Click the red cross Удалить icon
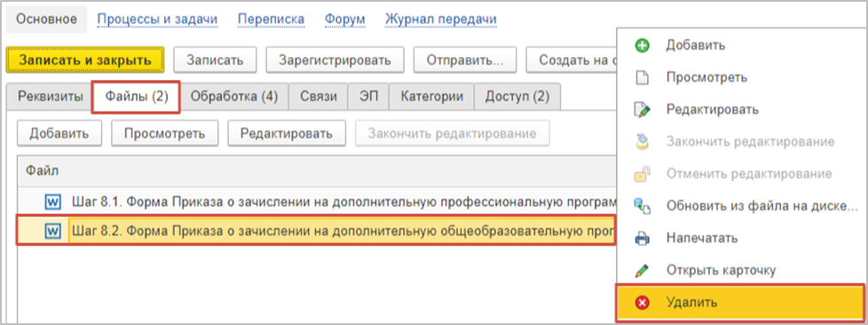Viewport: 868px width, 325px height. click(x=642, y=303)
